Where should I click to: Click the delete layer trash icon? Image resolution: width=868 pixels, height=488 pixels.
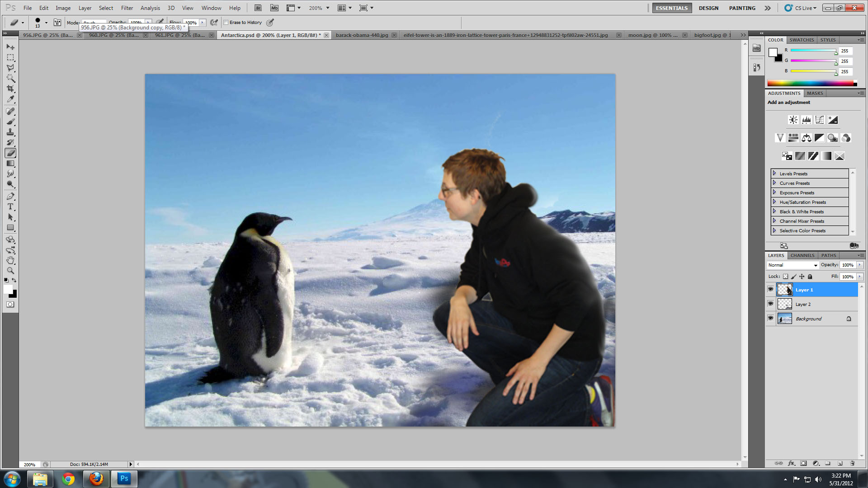[852, 463]
